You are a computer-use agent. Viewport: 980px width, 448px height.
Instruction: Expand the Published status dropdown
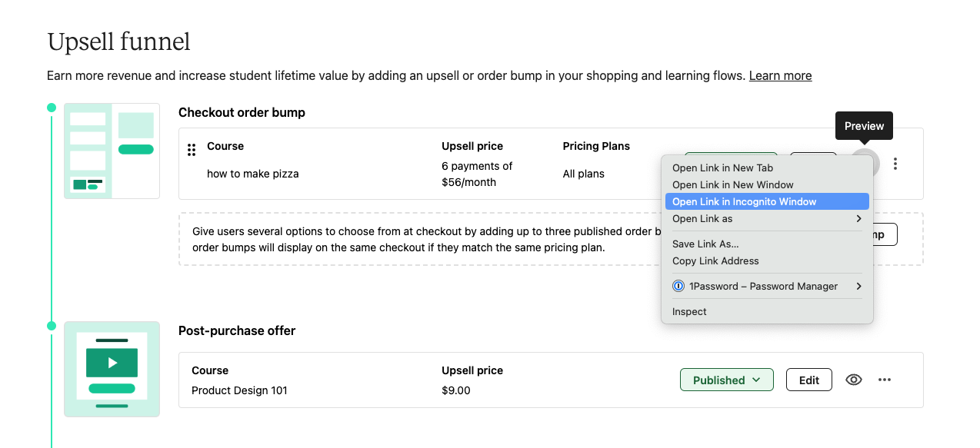coord(726,380)
